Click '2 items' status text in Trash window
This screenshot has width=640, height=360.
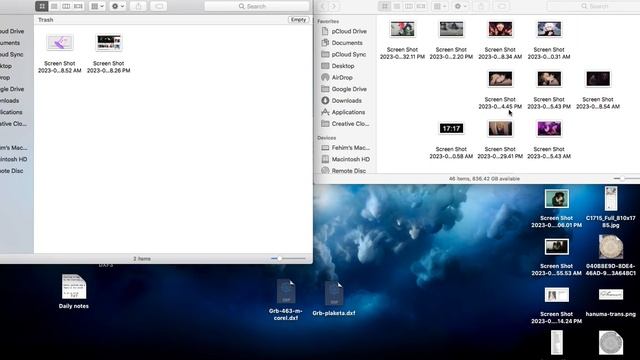pyautogui.click(x=142, y=259)
